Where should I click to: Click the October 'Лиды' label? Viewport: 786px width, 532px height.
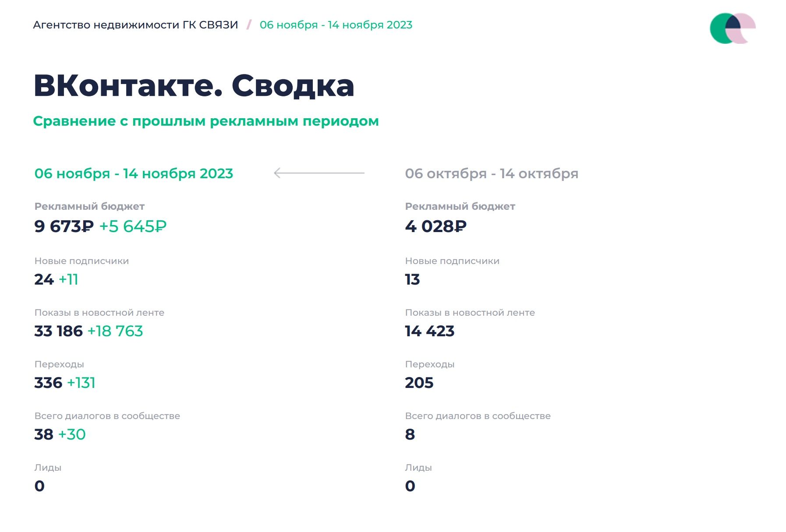click(x=418, y=468)
